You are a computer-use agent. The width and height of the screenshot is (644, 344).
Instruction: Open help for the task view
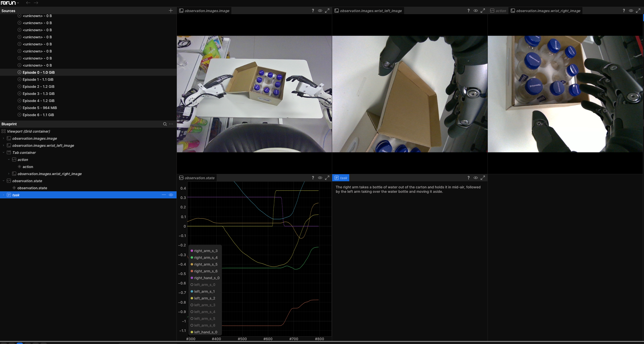[469, 178]
